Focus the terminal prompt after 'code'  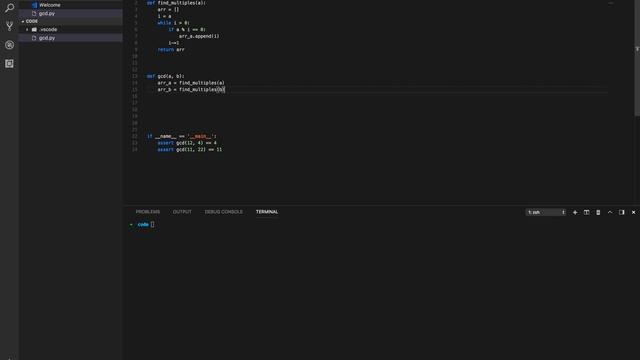coord(152,224)
